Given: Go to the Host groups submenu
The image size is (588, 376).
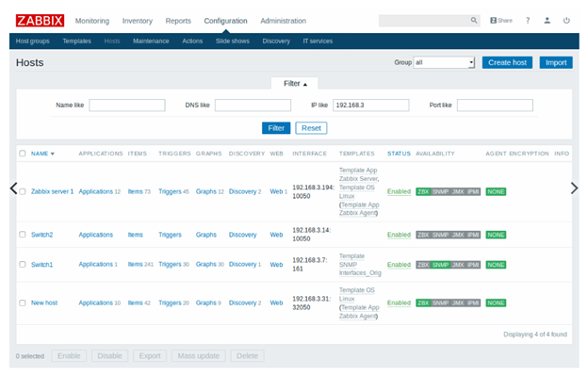Looking at the screenshot, I should [33, 41].
